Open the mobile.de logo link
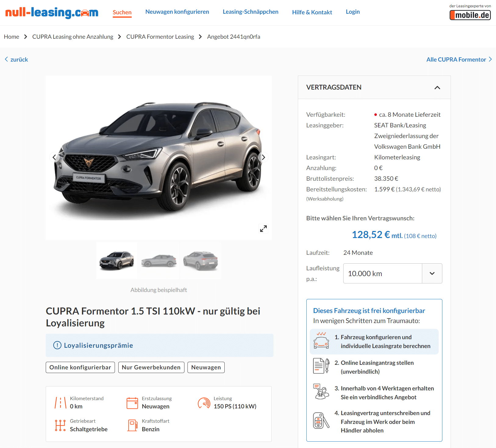 [x=470, y=15]
